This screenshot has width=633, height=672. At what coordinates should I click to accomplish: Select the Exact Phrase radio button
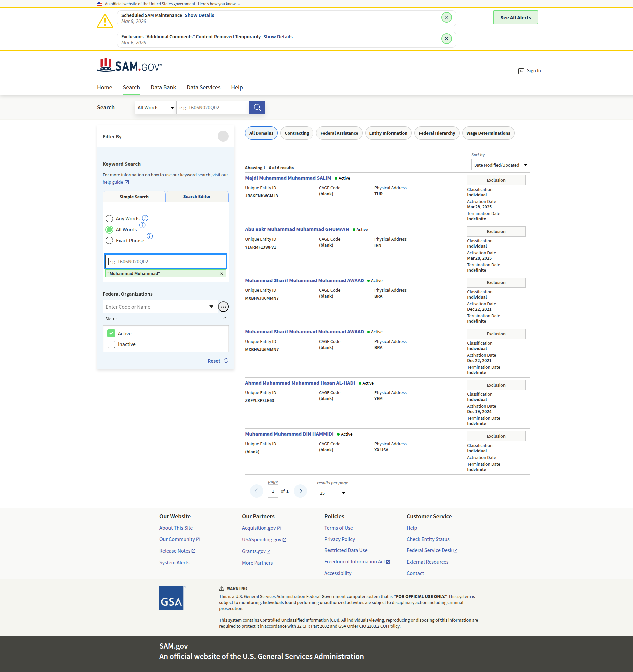coord(109,240)
